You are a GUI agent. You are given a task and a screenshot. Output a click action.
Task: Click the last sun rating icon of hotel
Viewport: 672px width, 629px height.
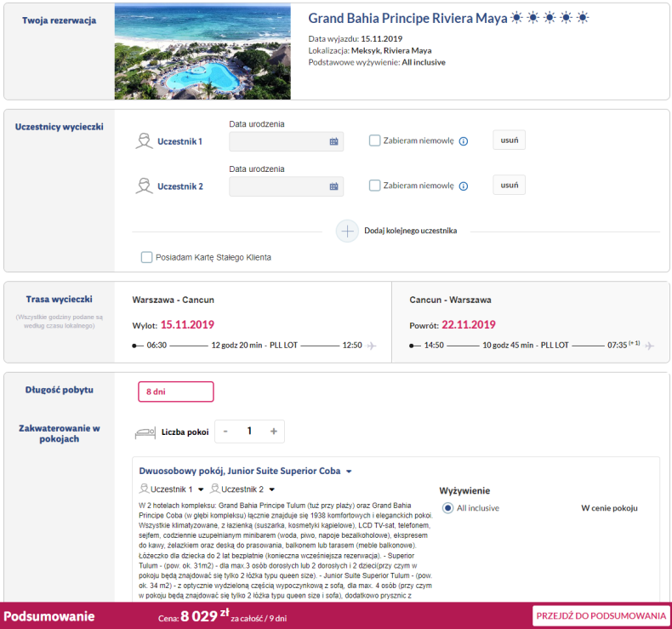pos(583,18)
